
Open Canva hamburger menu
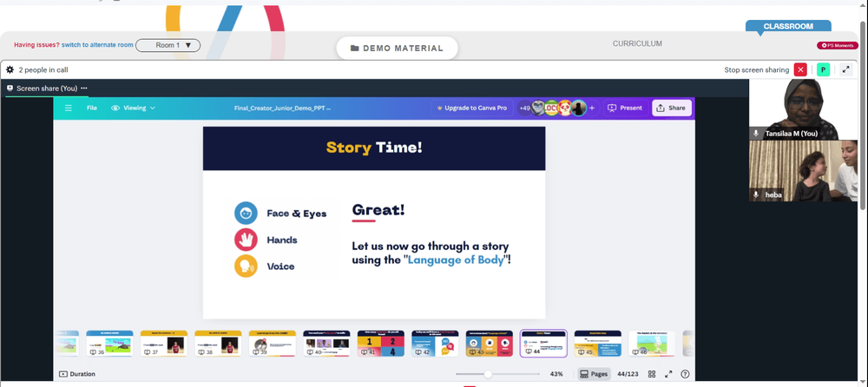(x=68, y=108)
